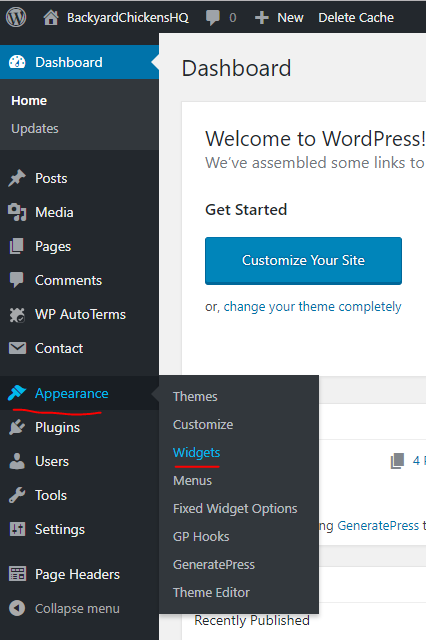Click the Posts pushpin icon
This screenshot has height=640, width=426.
[17, 178]
